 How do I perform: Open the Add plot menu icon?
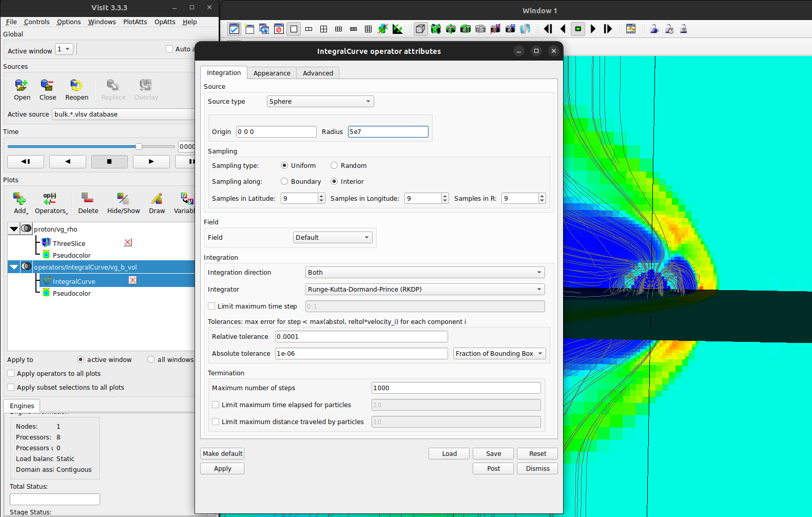point(20,199)
